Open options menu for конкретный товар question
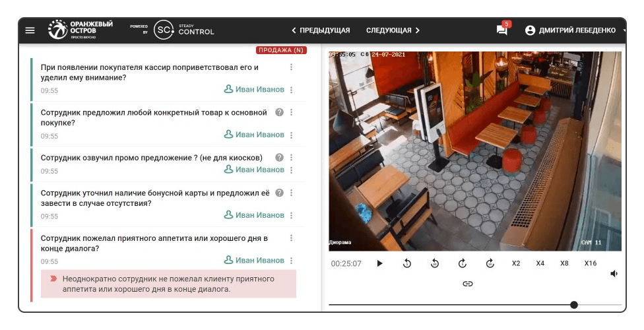Screen dimensions: 644x330 tap(291, 112)
